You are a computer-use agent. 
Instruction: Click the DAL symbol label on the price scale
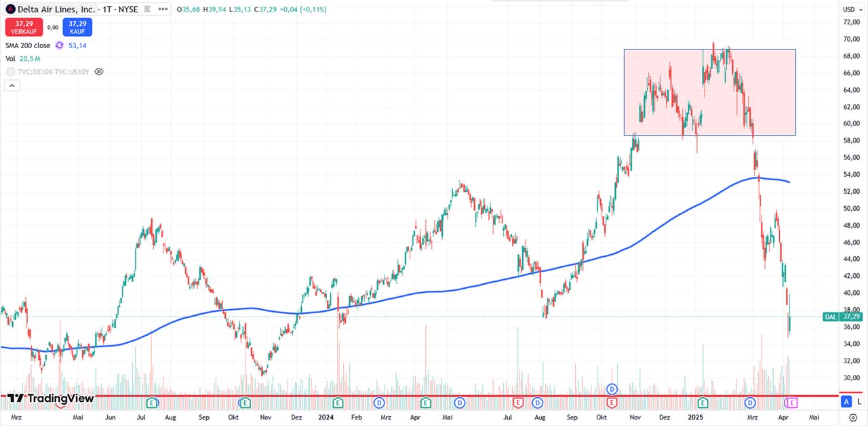(x=830, y=317)
